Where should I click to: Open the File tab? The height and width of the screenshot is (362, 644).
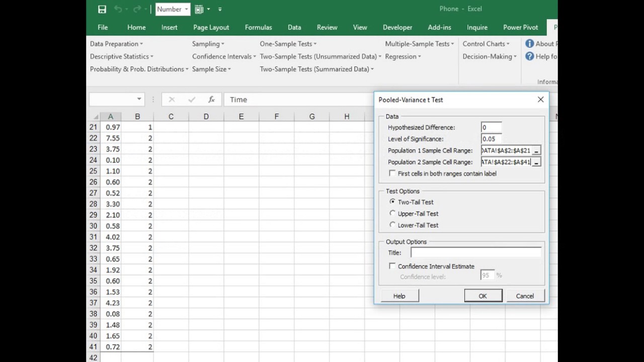(x=103, y=27)
